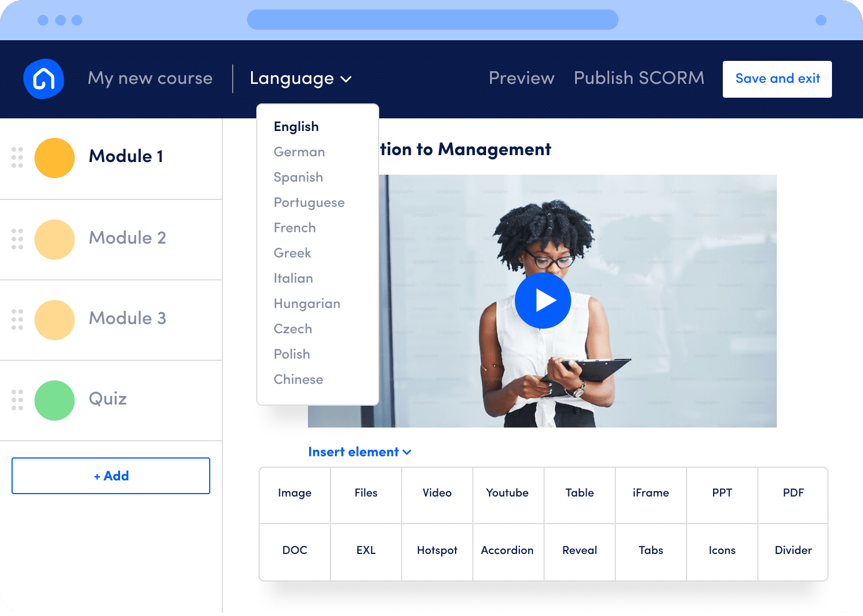Choose Portuguese in the language menu
Viewport: 863px width, 616px height.
point(309,203)
